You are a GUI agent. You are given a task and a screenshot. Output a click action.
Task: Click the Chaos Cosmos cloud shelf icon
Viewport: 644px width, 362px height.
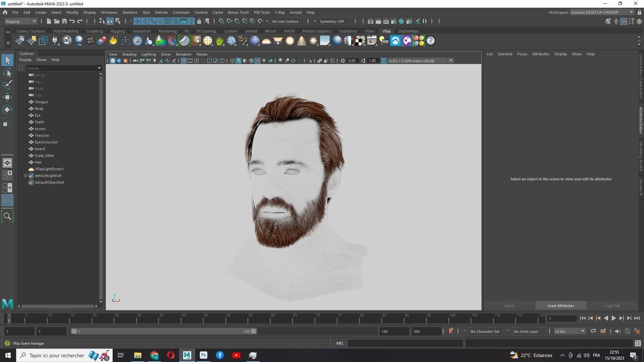[x=395, y=41]
